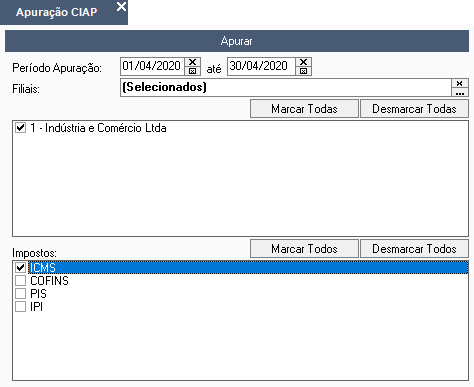The image size is (474, 387).
Task: Click the Filiais (Selecionados) field
Action: [286, 88]
